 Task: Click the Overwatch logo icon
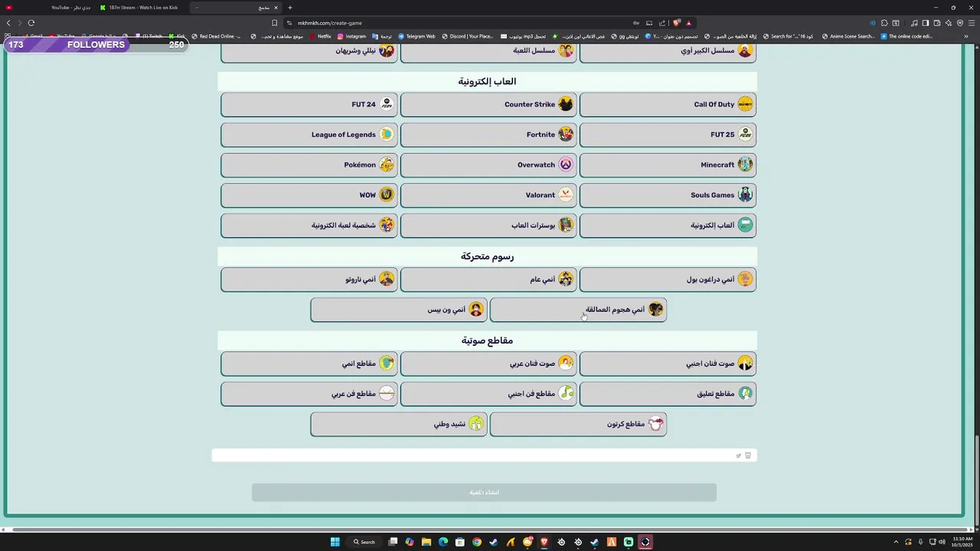(566, 165)
